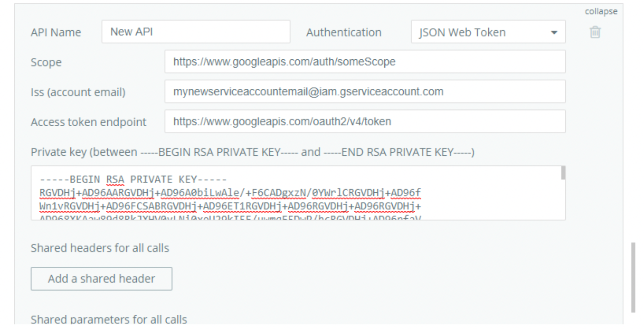Click the "Shared headers for all calls" heading

(x=100, y=248)
